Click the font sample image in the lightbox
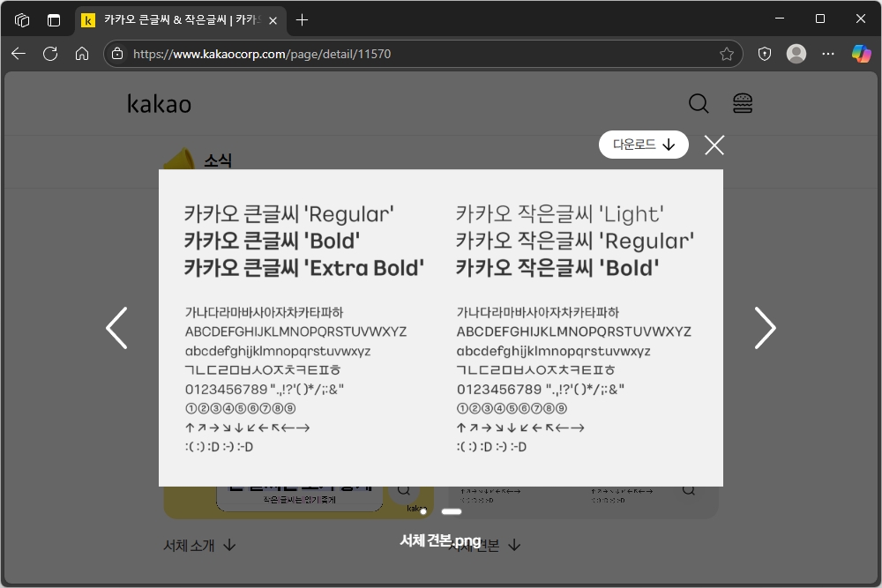The image size is (882, 588). (441, 328)
